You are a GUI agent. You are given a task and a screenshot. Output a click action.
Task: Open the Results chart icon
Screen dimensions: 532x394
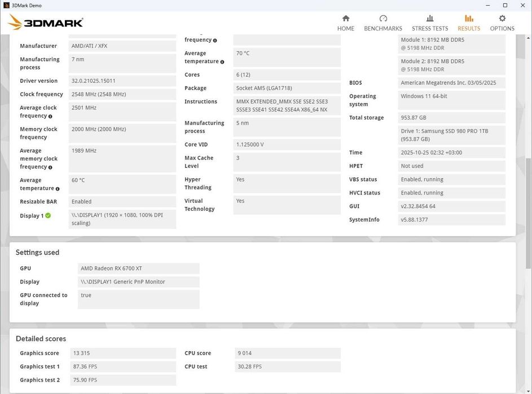[x=469, y=18]
